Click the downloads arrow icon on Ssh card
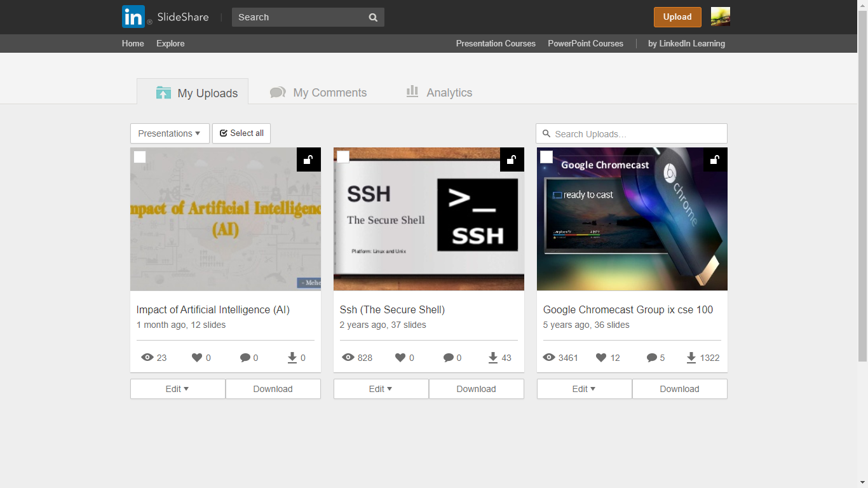Screen dimensions: 868x488 click(493, 358)
